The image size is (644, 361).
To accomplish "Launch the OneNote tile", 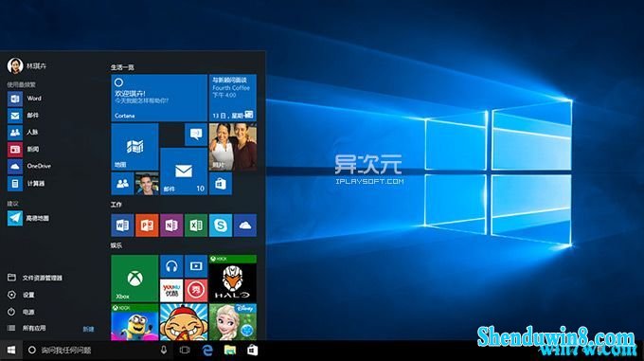I will click(x=171, y=226).
